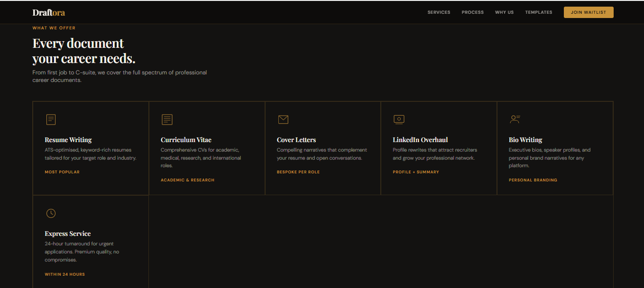Select the Cover Letters card title
The image size is (644, 288).
[x=296, y=140]
